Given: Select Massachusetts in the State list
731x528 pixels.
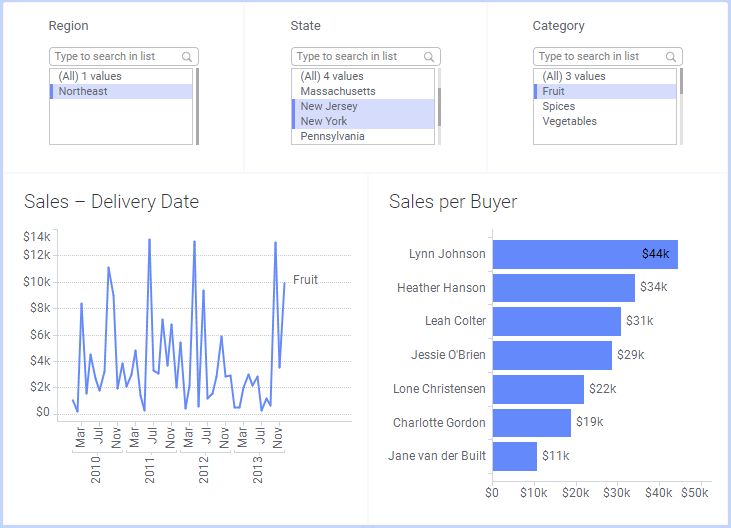Looking at the screenshot, I should coord(338,91).
